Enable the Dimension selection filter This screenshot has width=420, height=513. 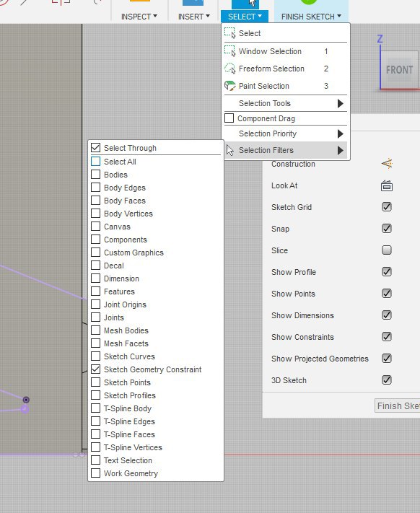pyautogui.click(x=95, y=278)
